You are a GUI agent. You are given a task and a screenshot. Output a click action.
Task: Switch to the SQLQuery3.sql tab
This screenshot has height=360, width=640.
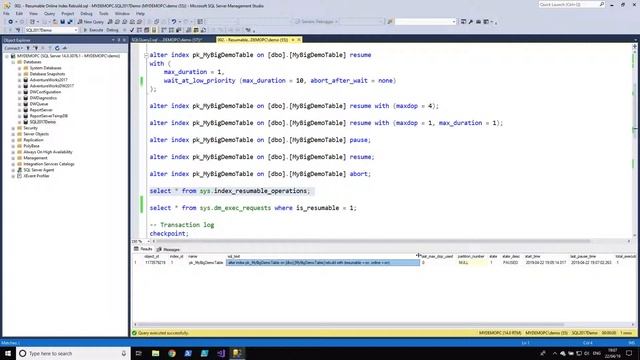pos(167,40)
